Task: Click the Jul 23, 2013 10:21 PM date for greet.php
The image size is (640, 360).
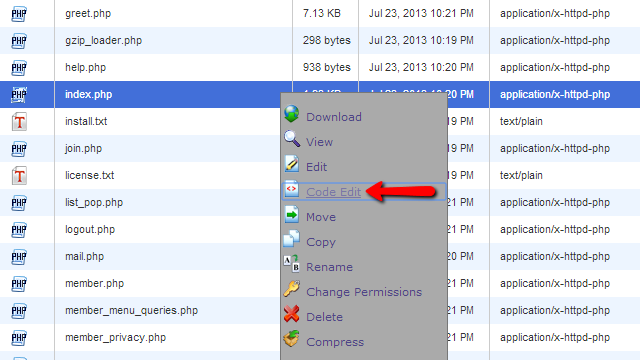Action: tap(421, 13)
